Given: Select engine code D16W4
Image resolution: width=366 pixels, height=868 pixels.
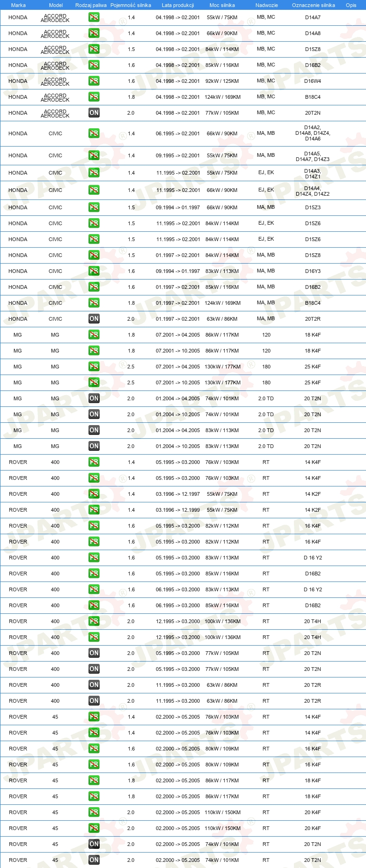Looking at the screenshot, I should [313, 81].
